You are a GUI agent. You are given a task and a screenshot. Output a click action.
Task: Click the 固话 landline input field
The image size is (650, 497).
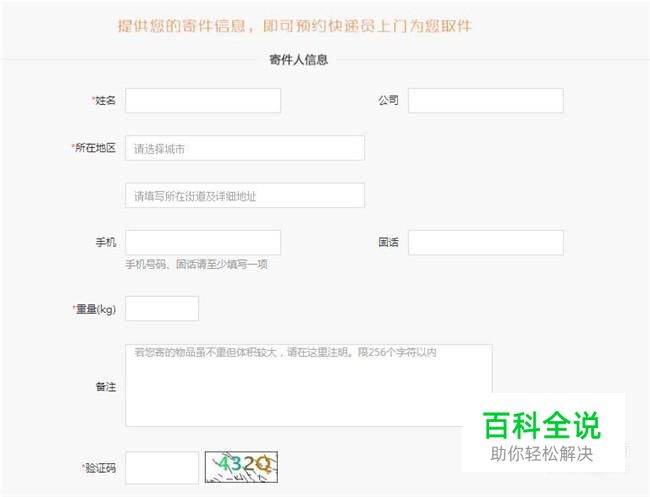point(486,242)
